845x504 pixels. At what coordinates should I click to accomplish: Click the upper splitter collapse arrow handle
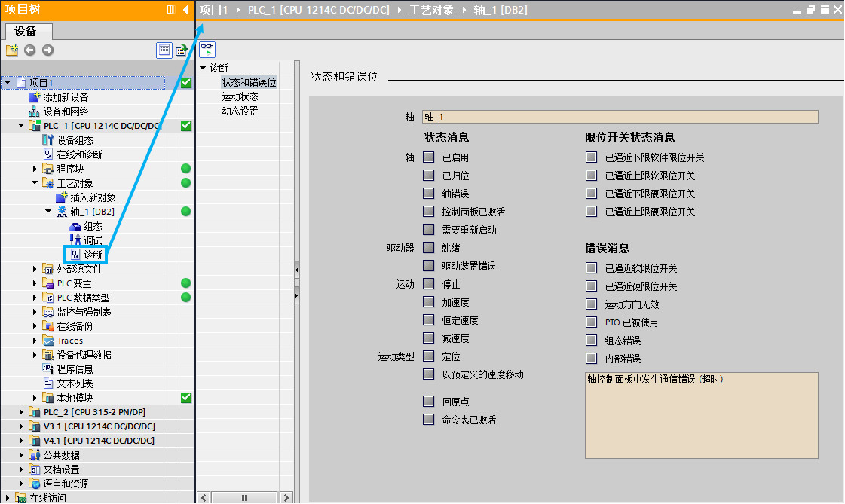pyautogui.click(x=296, y=270)
